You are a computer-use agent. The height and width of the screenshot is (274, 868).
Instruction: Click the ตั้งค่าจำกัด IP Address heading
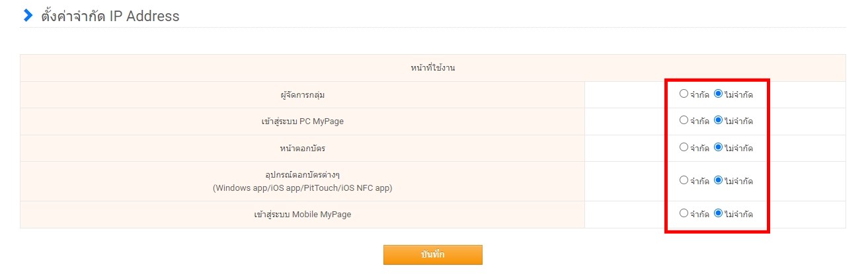[110, 16]
